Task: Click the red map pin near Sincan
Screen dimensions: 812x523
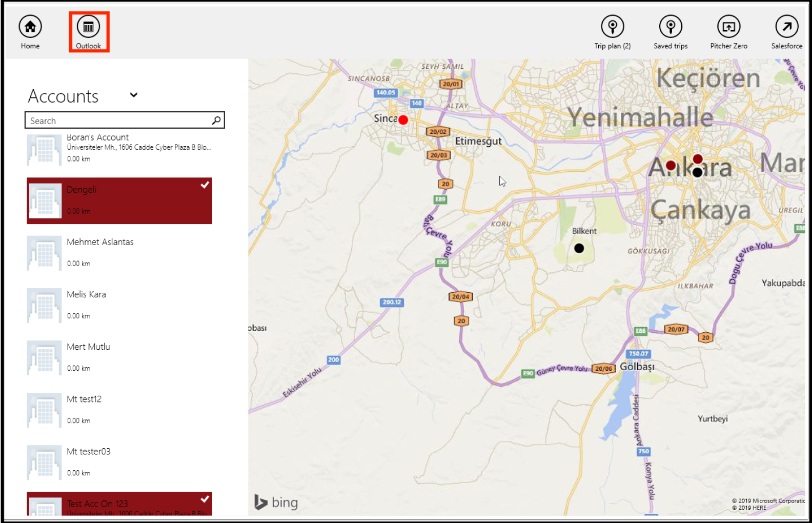Action: pos(403,120)
